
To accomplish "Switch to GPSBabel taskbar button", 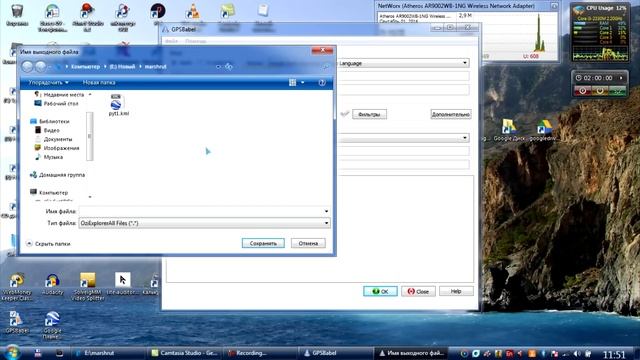I will (x=336, y=353).
